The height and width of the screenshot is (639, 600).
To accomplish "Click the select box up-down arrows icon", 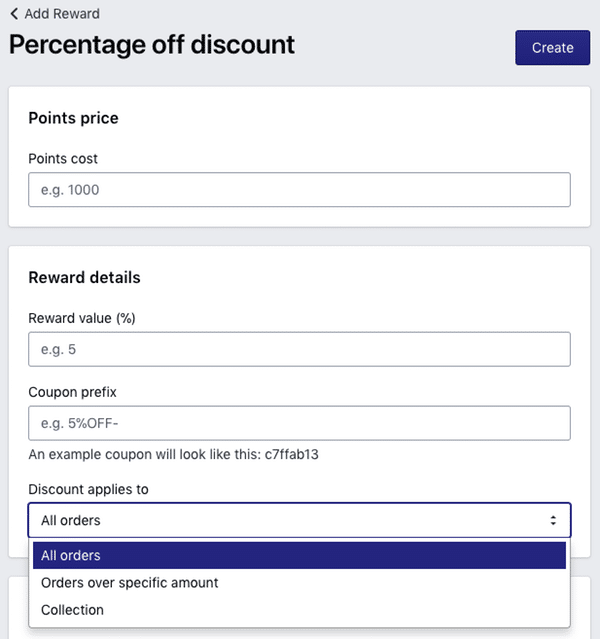I will (553, 520).
